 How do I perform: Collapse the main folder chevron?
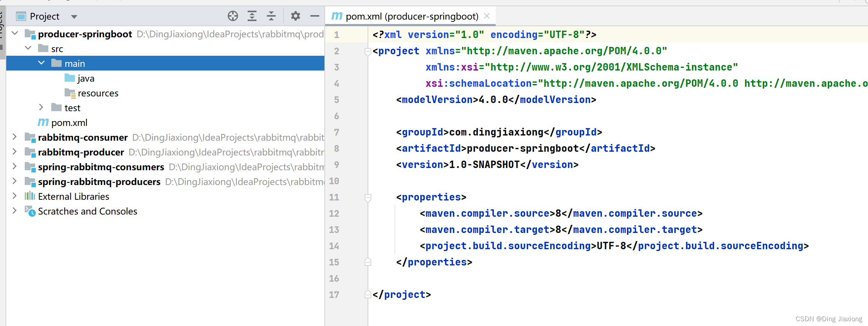[x=41, y=63]
